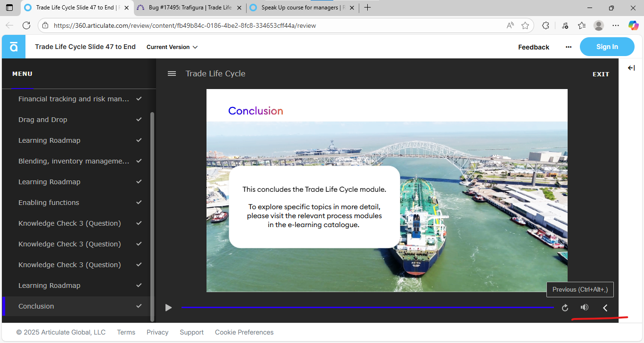Screen dimensions: 644x343
Task: Collapse the sidebar with the hamburger icon
Action: (172, 73)
